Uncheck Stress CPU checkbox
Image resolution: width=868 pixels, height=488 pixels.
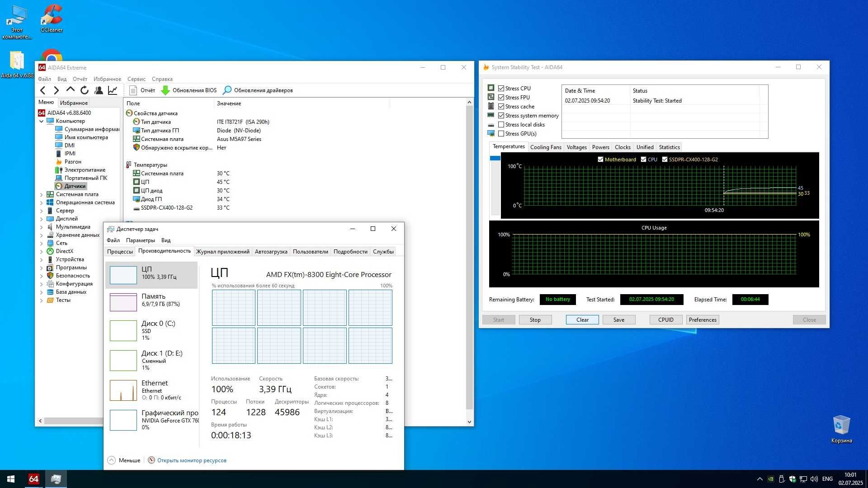(501, 89)
